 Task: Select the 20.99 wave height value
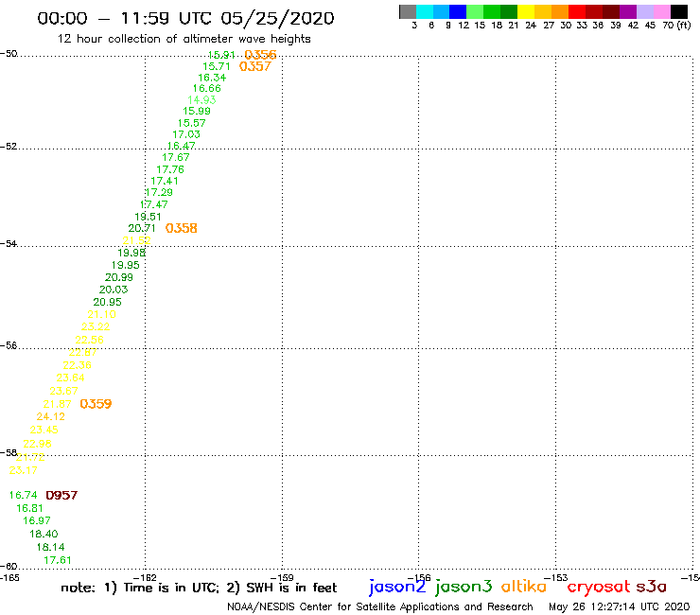click(119, 277)
